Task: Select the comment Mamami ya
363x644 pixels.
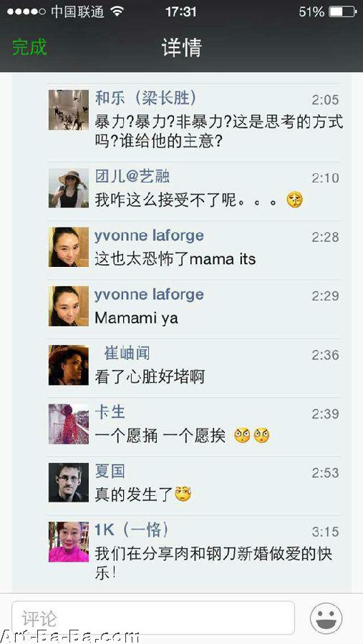Action: coord(137,318)
